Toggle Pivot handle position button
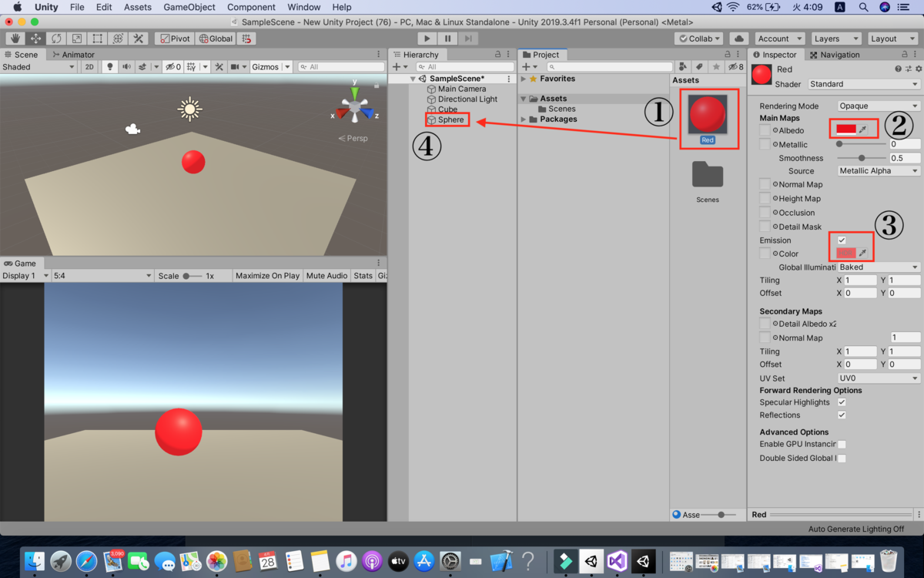Screen dimensions: 924x578 coord(175,39)
